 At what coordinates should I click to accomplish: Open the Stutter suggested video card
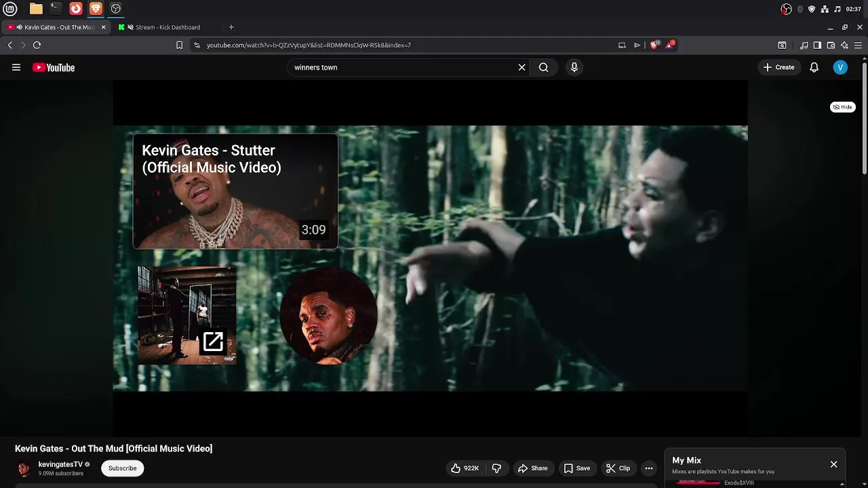(235, 191)
